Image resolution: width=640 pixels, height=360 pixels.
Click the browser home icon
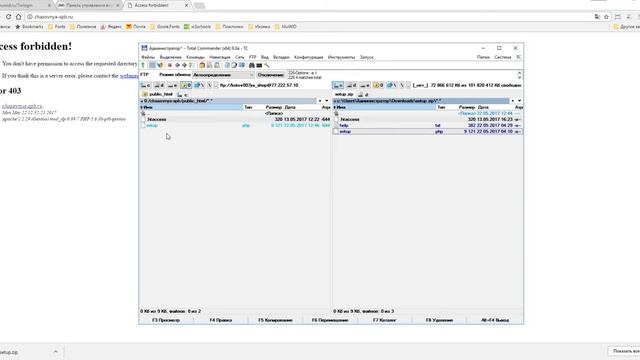[x=18, y=17]
